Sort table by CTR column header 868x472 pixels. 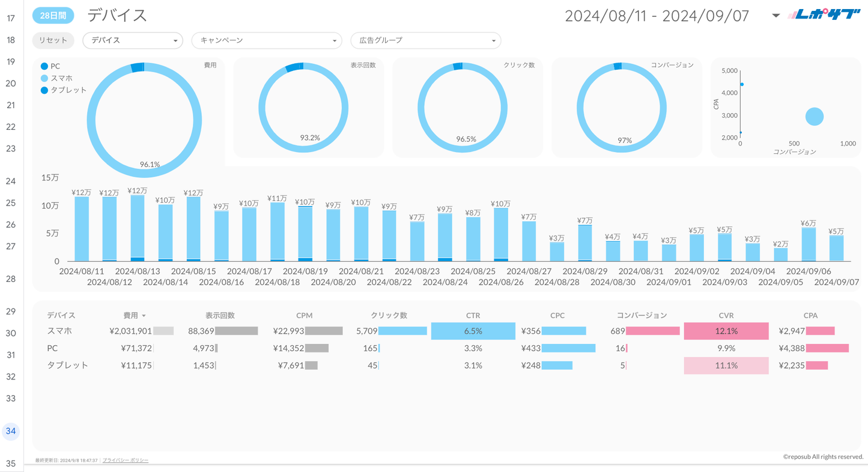coord(473,315)
